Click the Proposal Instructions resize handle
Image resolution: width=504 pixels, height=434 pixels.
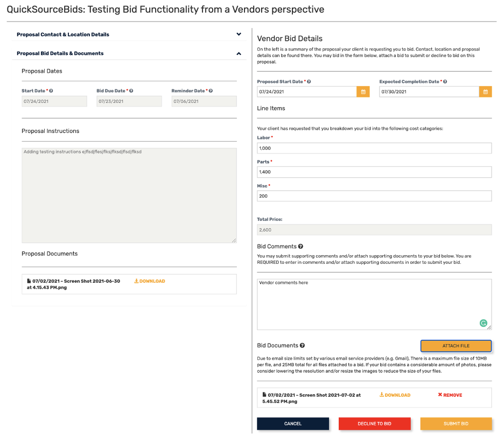click(234, 240)
